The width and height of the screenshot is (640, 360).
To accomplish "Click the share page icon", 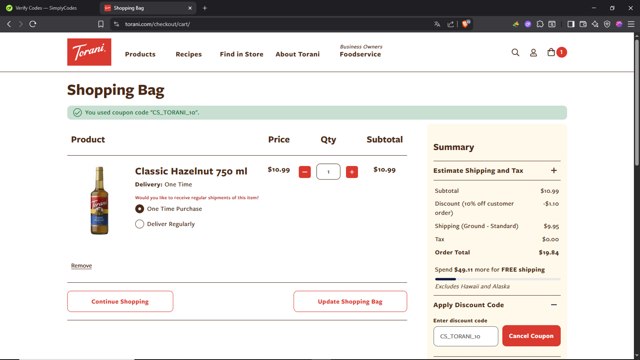I will coord(450,24).
